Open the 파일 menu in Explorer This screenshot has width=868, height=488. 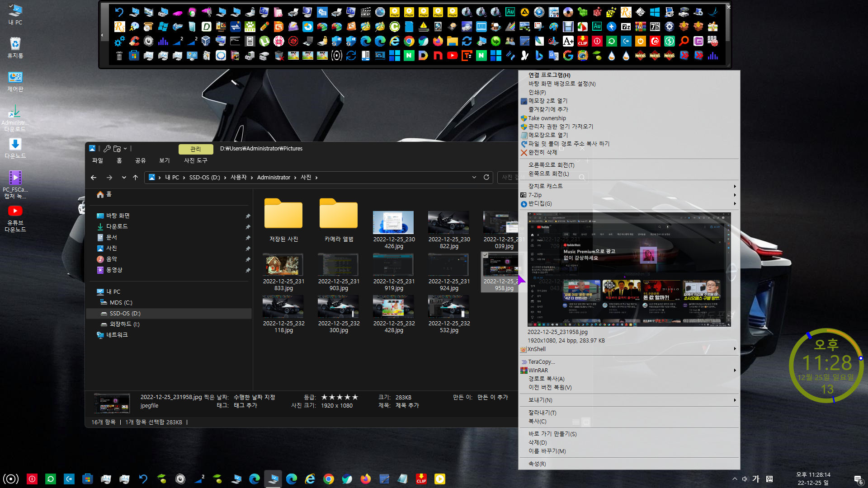98,160
